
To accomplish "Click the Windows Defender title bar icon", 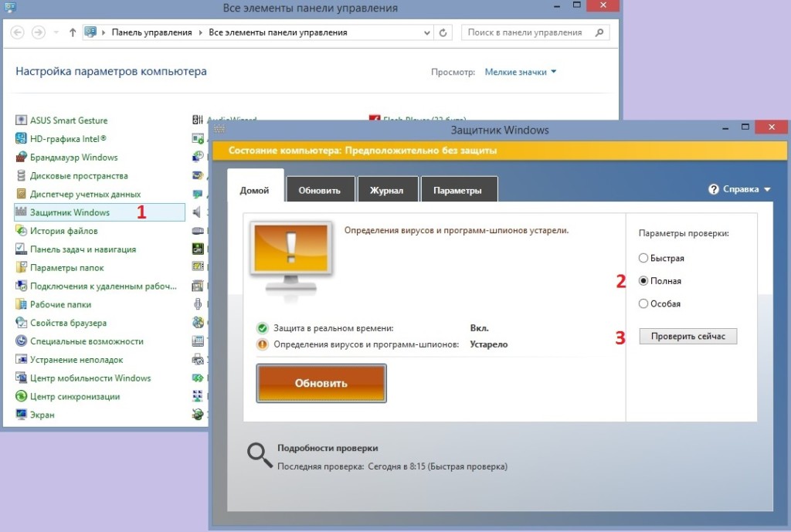I will 219,129.
